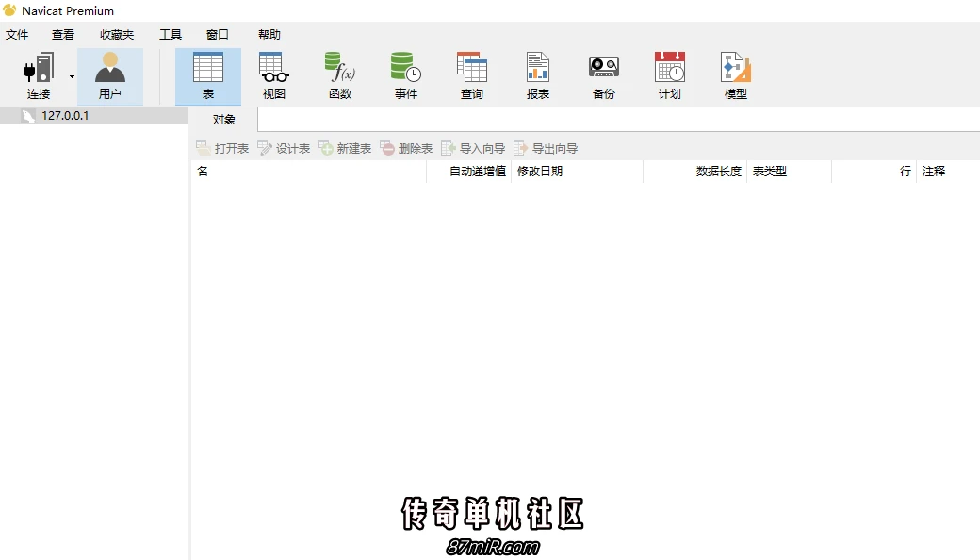Screen dimensions: 980x560
Task: Open the View (查看) menu
Action: (63, 34)
